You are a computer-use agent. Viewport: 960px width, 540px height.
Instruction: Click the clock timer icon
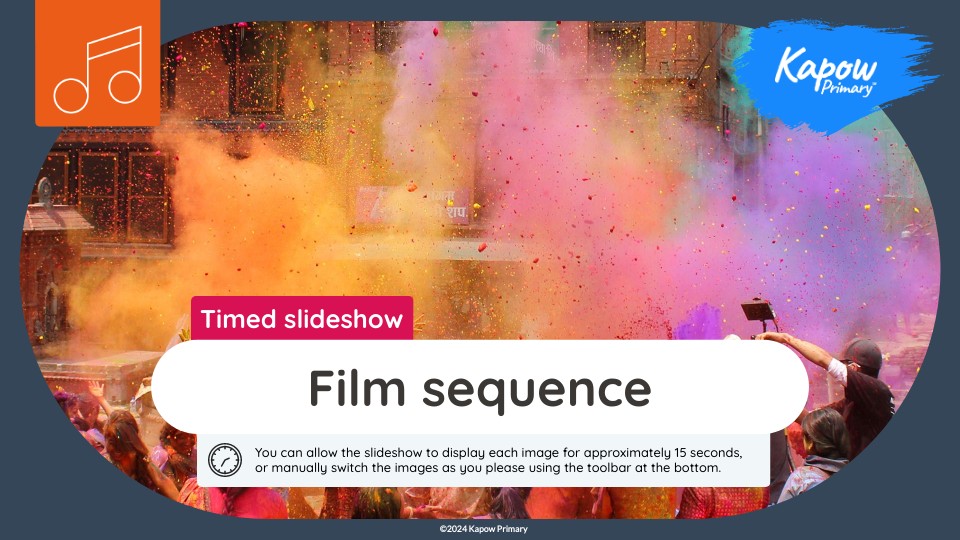(225, 460)
